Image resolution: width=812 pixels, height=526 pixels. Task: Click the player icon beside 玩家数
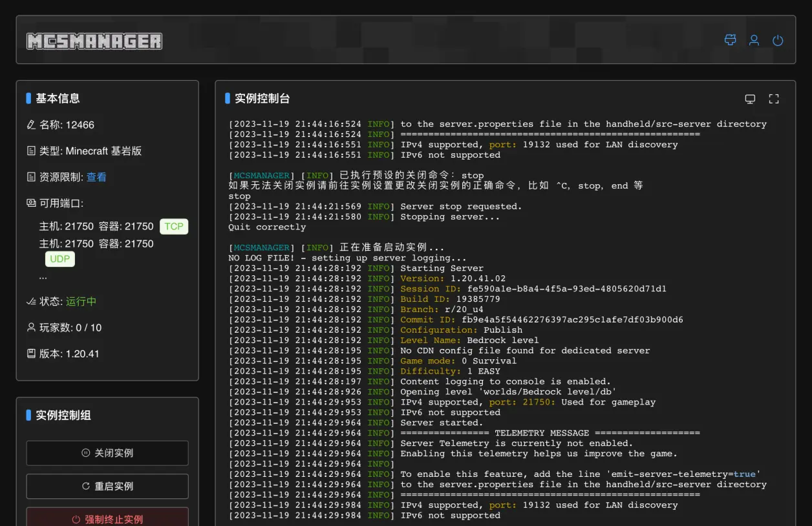pos(31,328)
